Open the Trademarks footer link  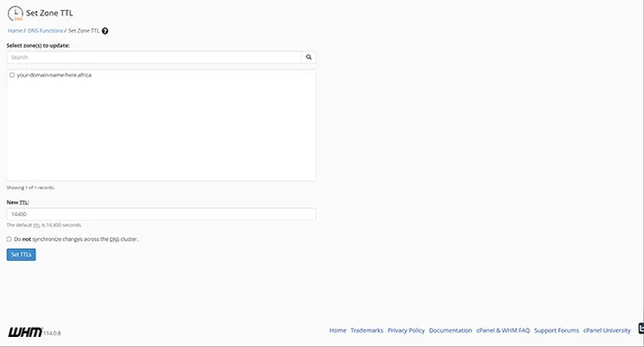[x=367, y=331]
